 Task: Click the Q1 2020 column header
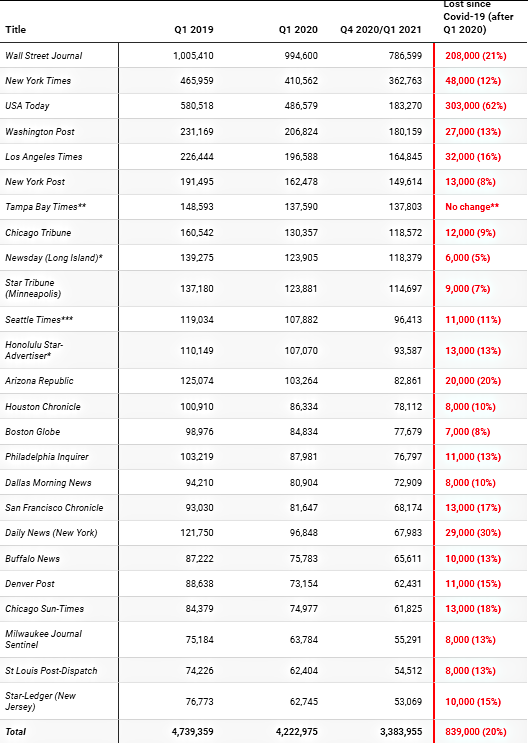[x=298, y=29]
